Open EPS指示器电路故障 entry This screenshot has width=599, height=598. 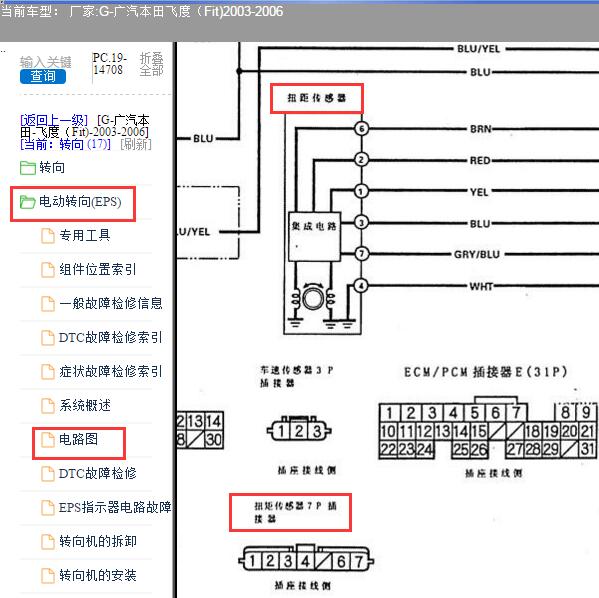pos(115,507)
